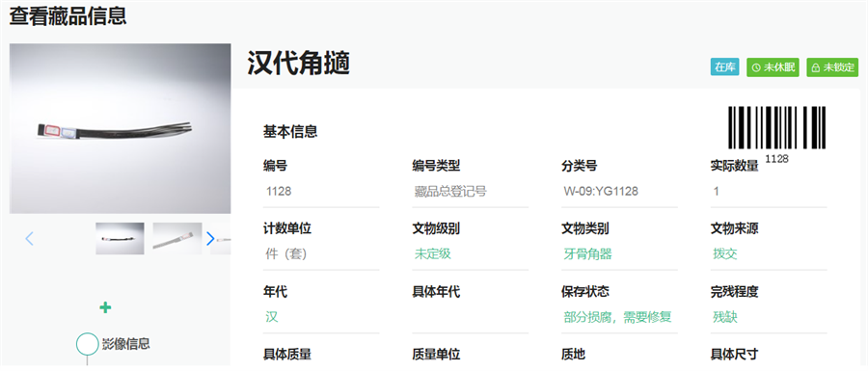Click the next image right arrow
Viewport: 868px width, 371px height.
(210, 238)
